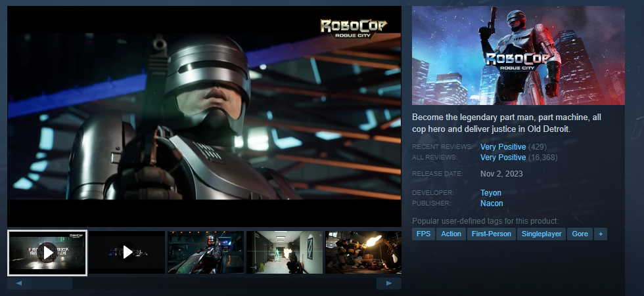This screenshot has height=296, width=644.
Task: Open the Singleplayer tag
Action: [x=541, y=234]
